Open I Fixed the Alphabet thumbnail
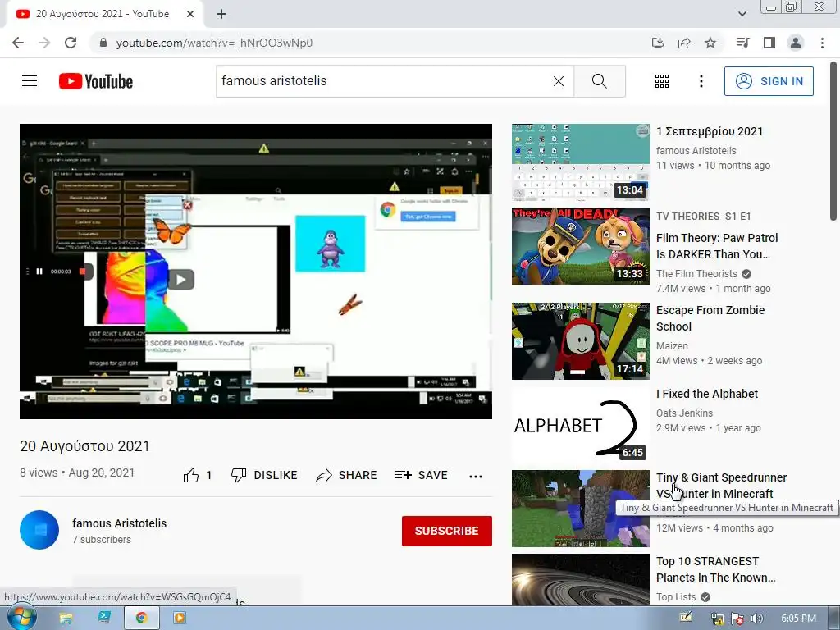 (581, 425)
